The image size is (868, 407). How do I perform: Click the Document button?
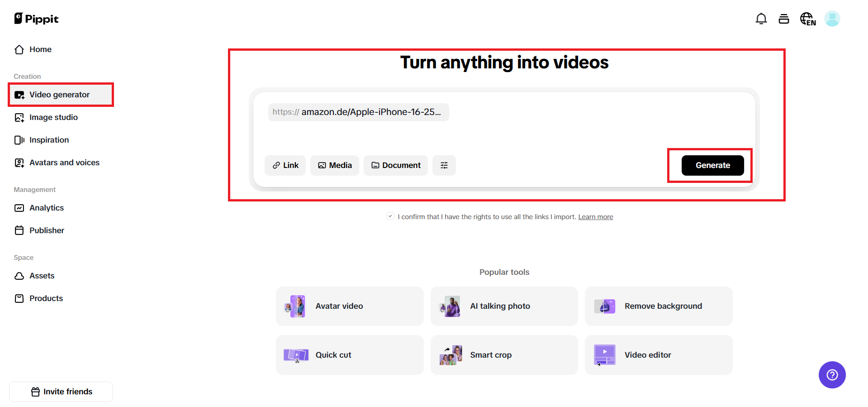396,165
